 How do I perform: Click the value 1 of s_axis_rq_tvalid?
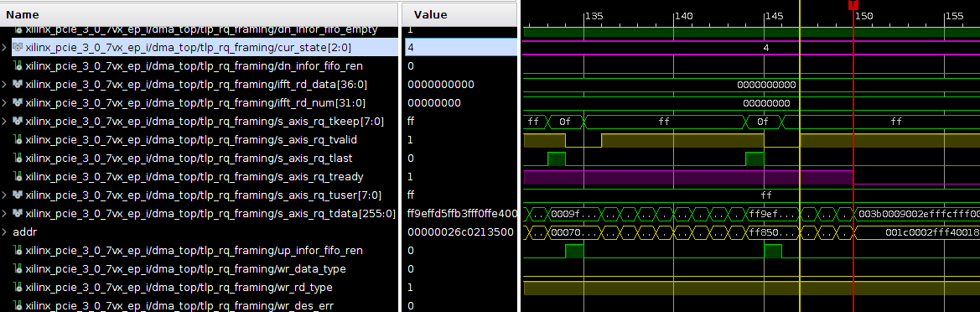click(x=410, y=139)
